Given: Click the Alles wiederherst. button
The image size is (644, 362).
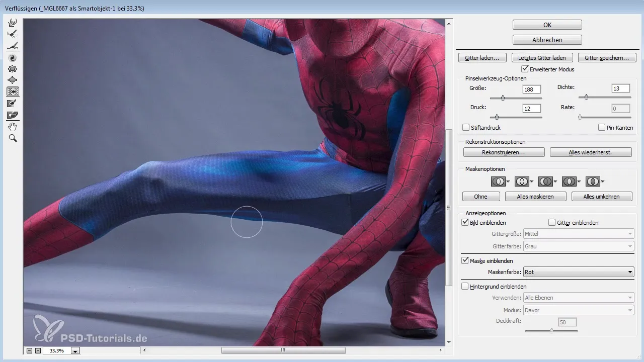Looking at the screenshot, I should pos(591,152).
